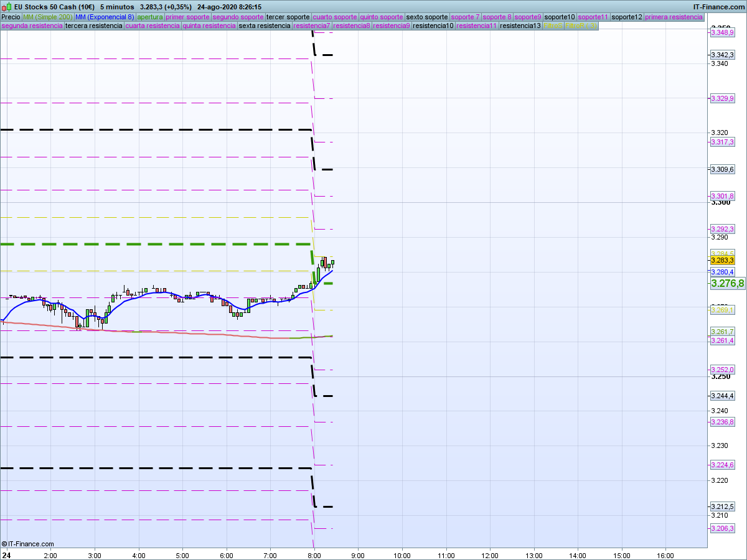Click the orange 3.283,3 current price tag
Viewport: 747px width, 560px height.
coord(722,260)
